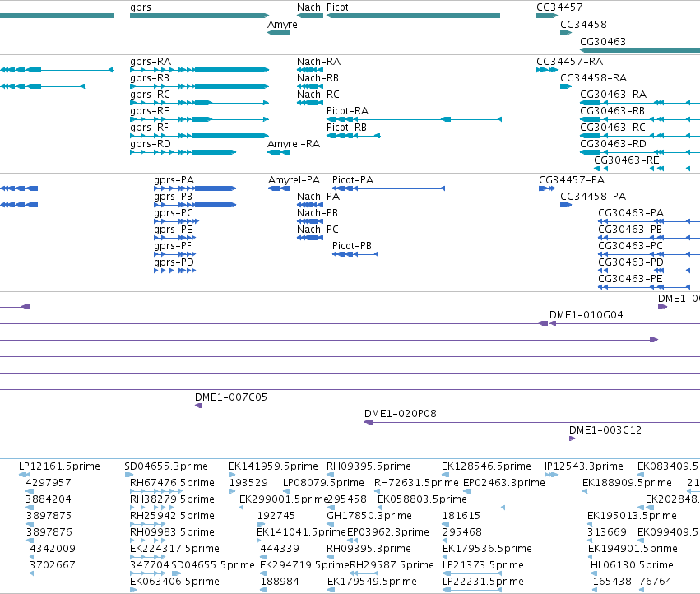This screenshot has width=700, height=594.
Task: Click the gprs-PA protein label
Action: tap(174, 180)
